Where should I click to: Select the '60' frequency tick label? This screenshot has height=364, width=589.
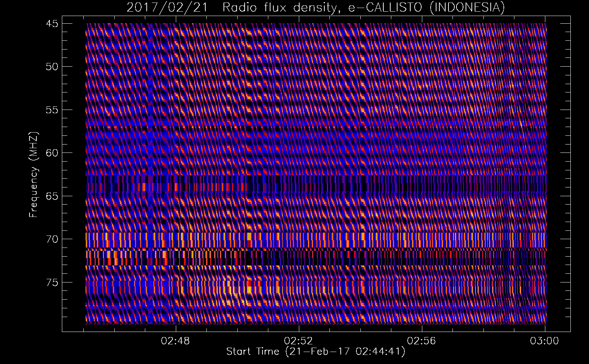[52, 153]
